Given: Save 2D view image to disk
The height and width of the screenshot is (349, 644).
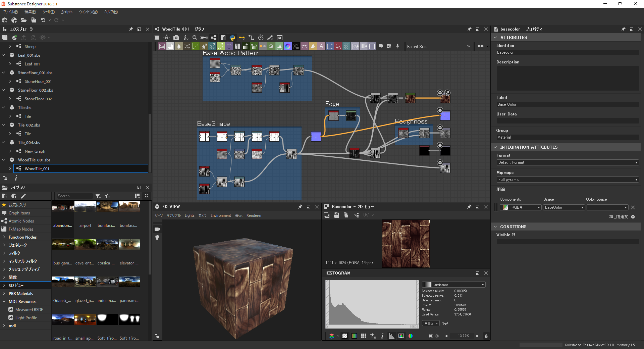Looking at the screenshot, I should tap(336, 215).
